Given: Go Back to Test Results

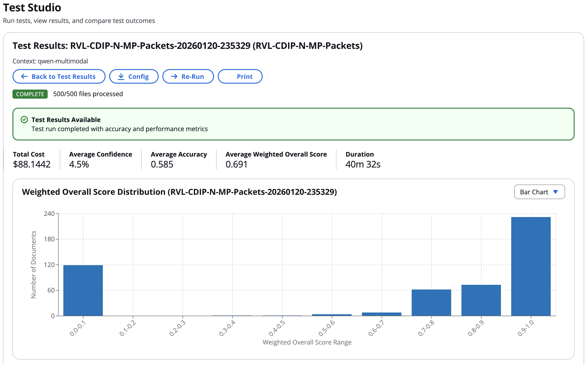Looking at the screenshot, I should click(59, 77).
